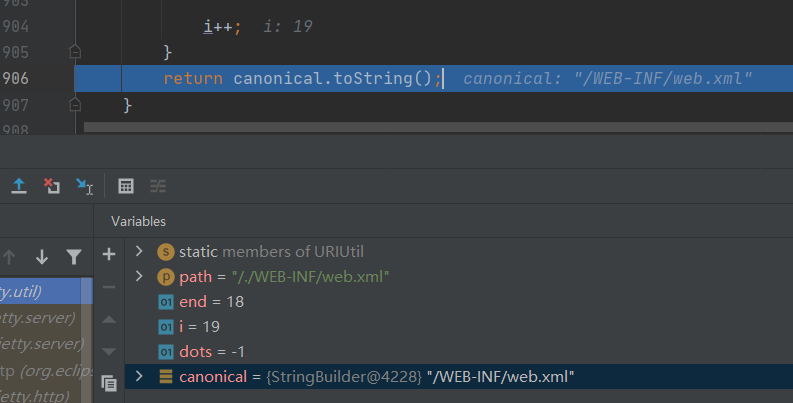Click the highlighted return canonical.toString() line
793x403 pixels.
coord(302,78)
